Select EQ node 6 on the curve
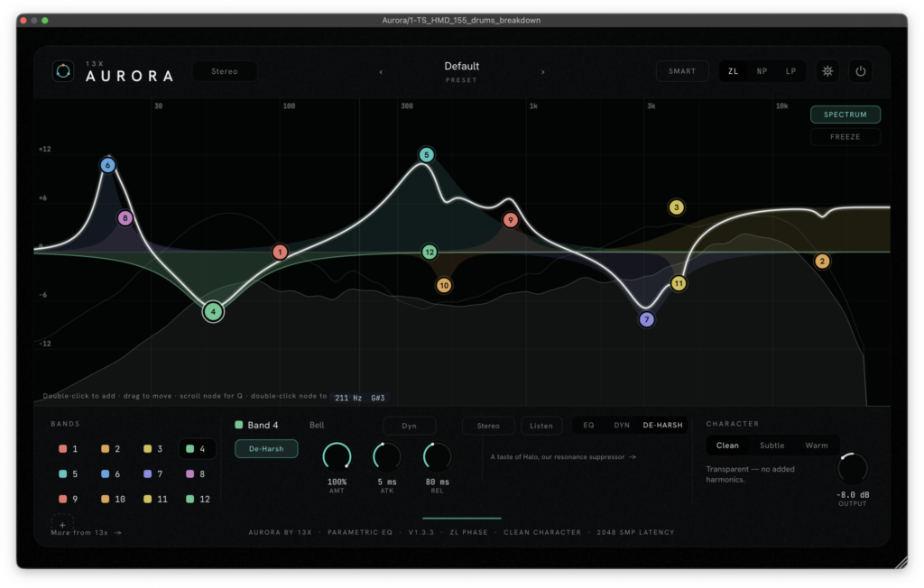The height and width of the screenshot is (588, 924). point(107,165)
